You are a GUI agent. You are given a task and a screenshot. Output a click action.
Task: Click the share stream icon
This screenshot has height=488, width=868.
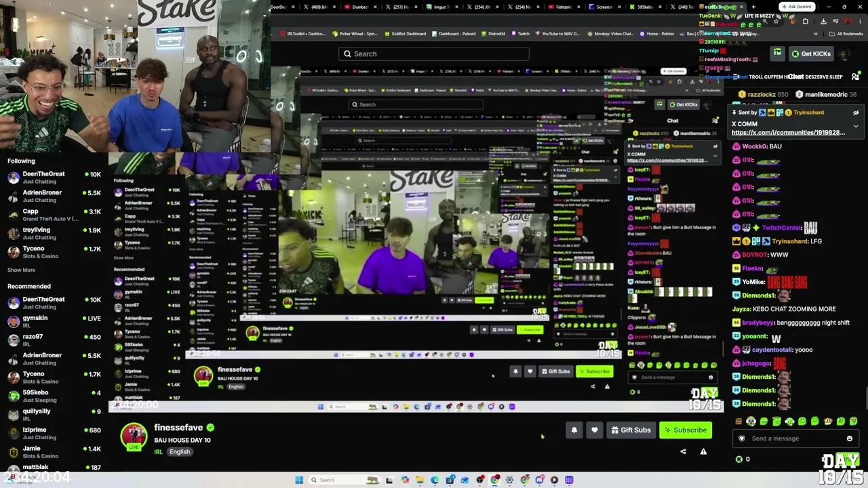click(683, 451)
